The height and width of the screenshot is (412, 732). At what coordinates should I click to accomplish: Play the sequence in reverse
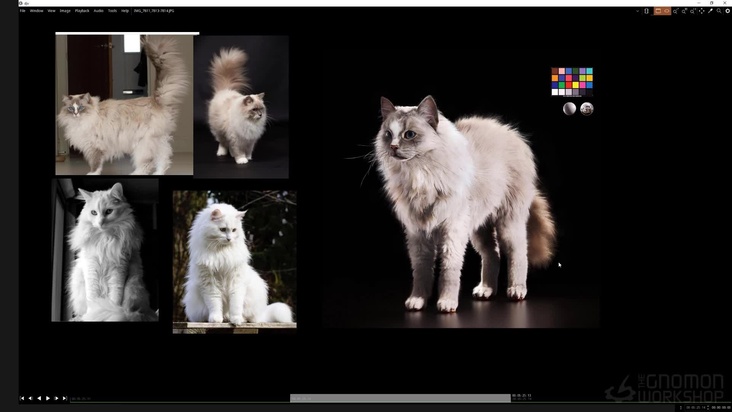39,398
